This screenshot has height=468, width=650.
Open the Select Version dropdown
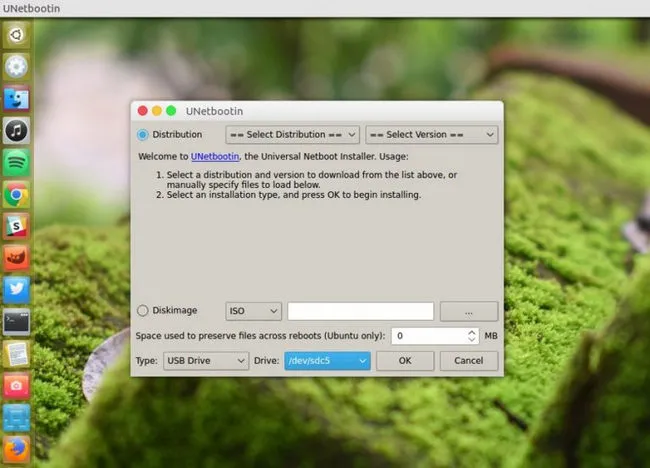point(432,135)
